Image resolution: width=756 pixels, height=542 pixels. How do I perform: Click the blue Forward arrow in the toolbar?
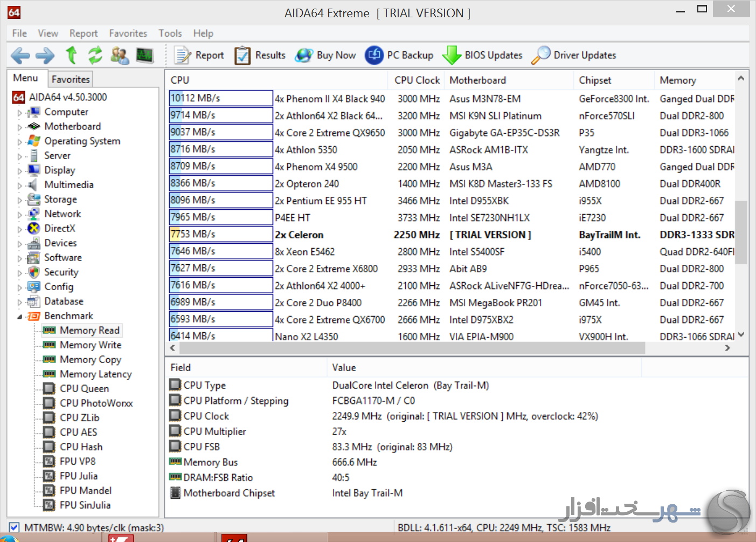point(45,55)
